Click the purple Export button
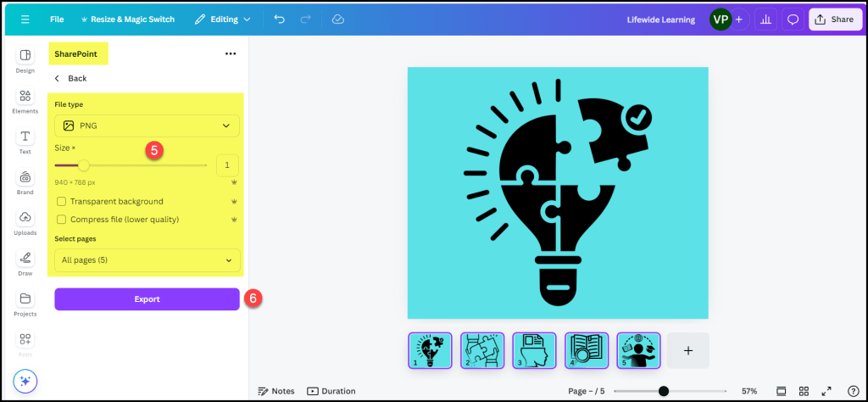 pyautogui.click(x=147, y=299)
